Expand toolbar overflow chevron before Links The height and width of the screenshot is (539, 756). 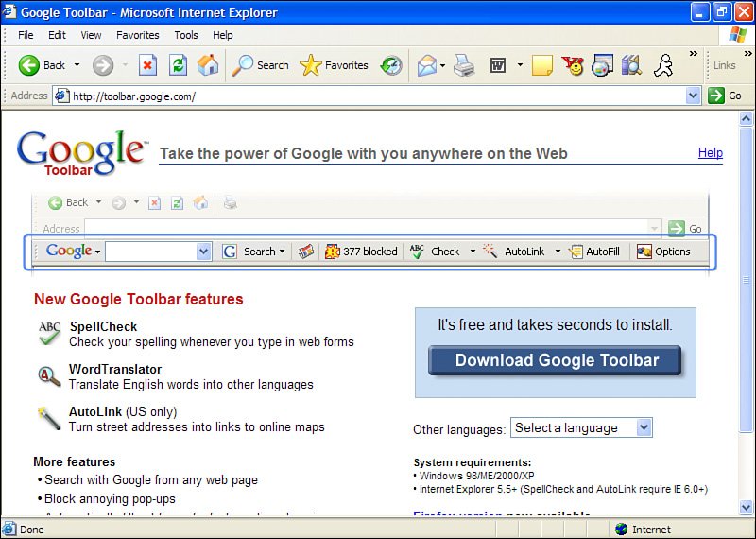[694, 54]
